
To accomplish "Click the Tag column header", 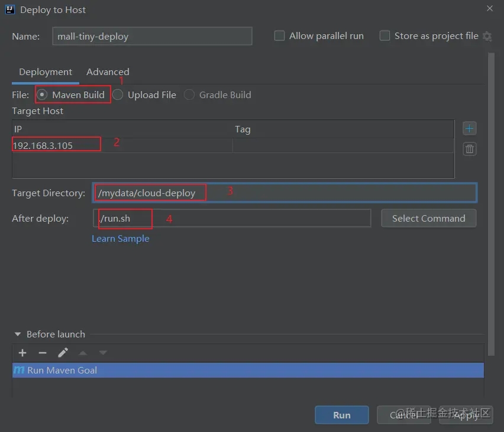I will click(x=343, y=129).
